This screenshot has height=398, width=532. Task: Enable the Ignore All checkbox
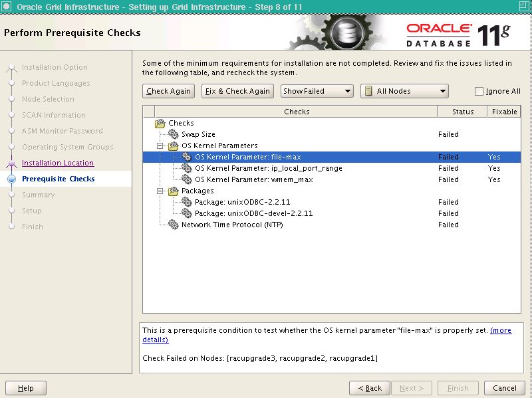(479, 92)
